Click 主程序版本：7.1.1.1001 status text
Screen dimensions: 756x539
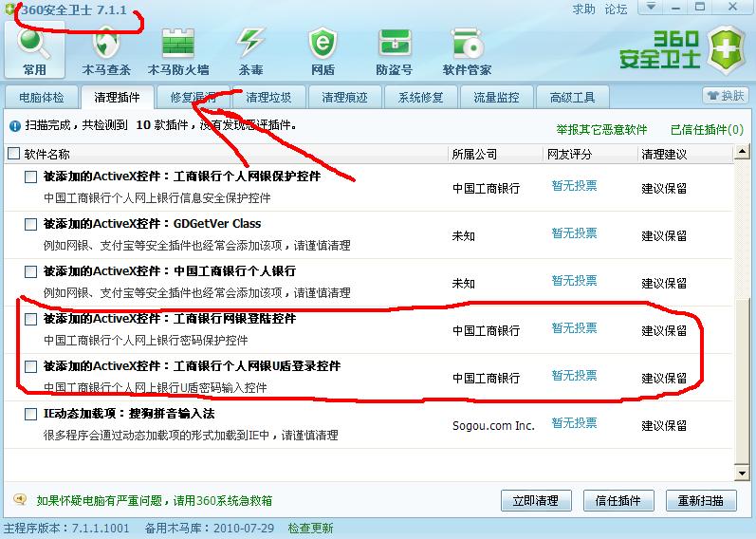tap(66, 529)
